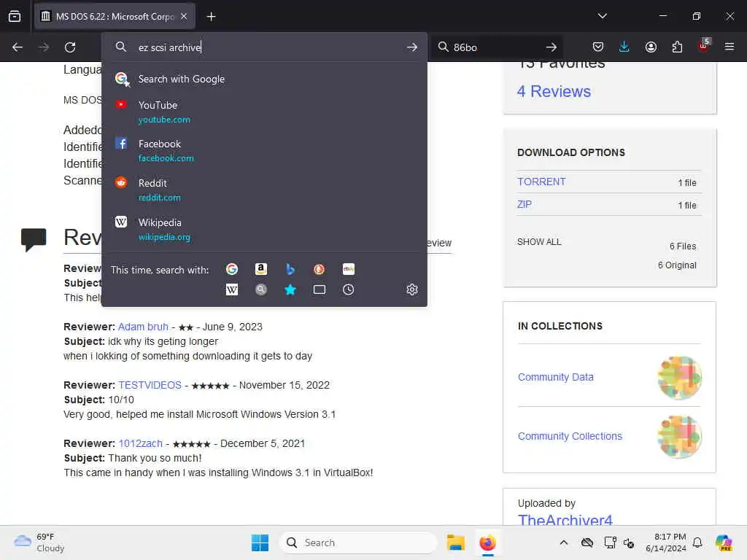Open the Firefox application menu
Viewport: 747px width, 560px height.
coord(729,47)
